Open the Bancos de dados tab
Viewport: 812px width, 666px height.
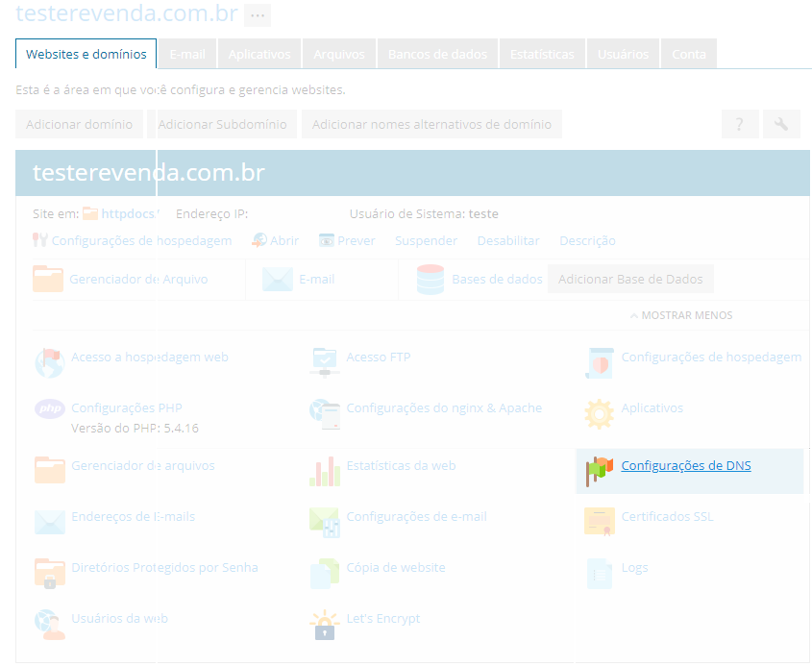pyautogui.click(x=437, y=54)
